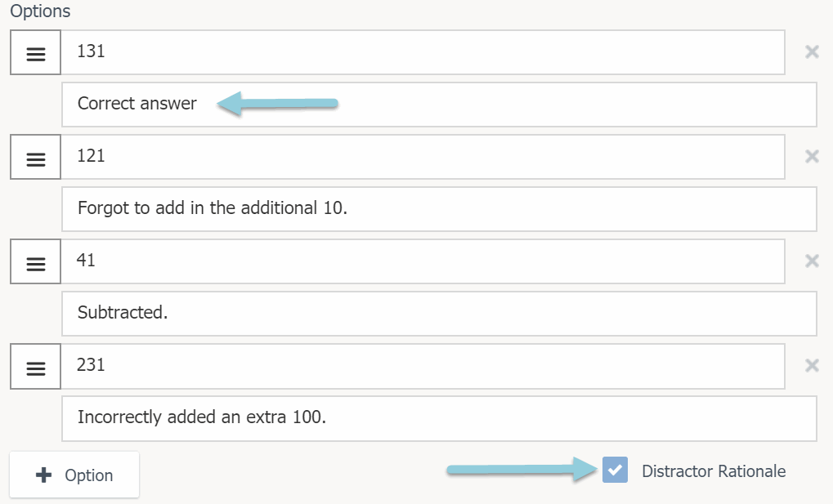Click the Options section heading
This screenshot has width=833, height=504.
point(40,12)
